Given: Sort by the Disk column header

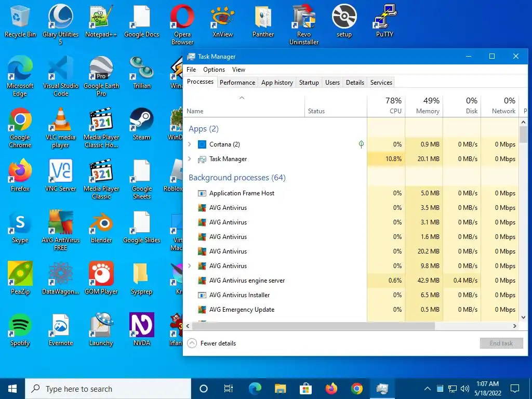Looking at the screenshot, I should click(x=462, y=105).
